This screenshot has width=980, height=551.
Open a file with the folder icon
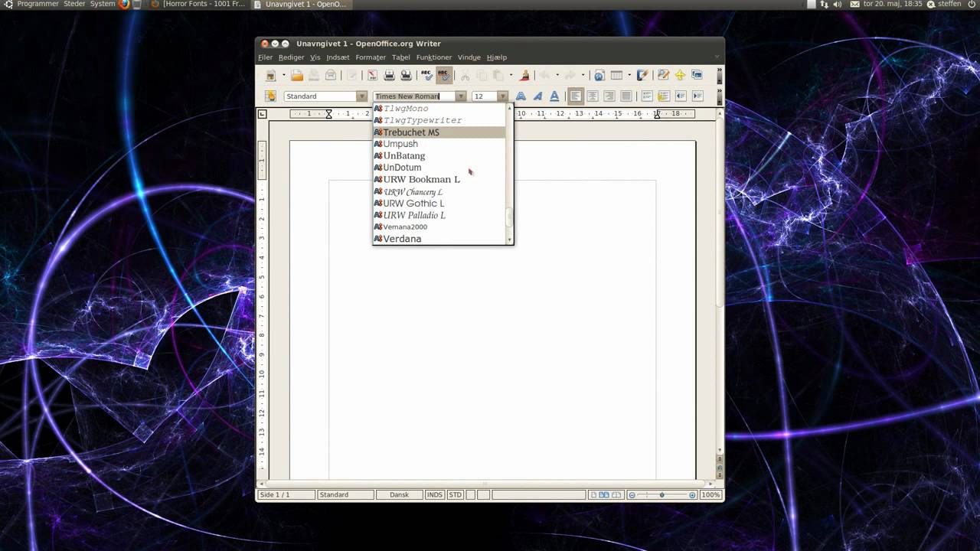coord(297,75)
